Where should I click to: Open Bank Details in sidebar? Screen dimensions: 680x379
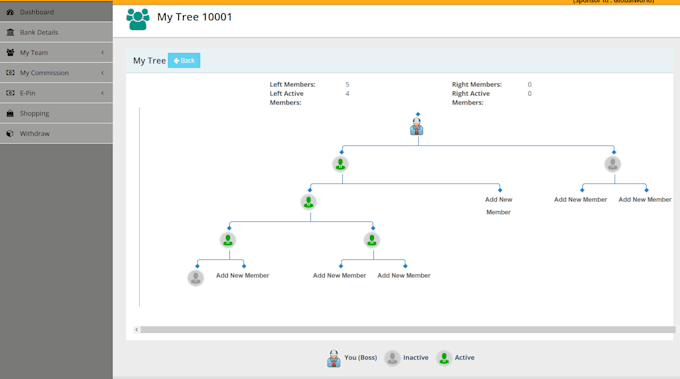(56, 32)
